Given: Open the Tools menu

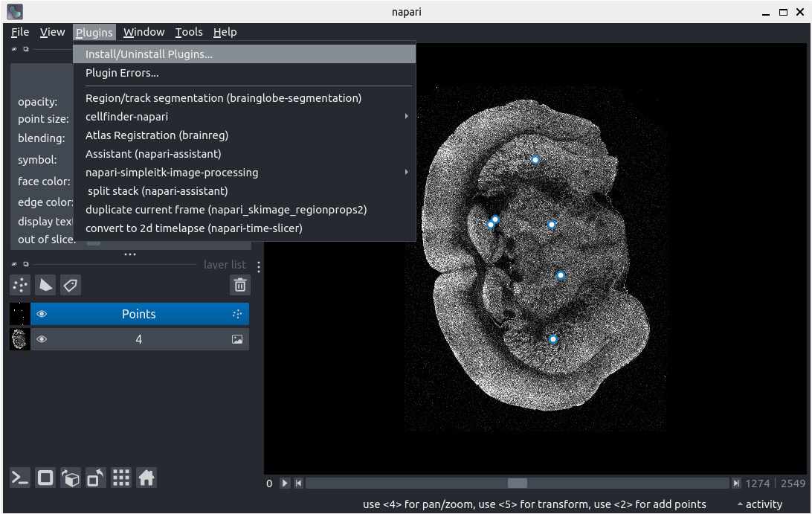Looking at the screenshot, I should pyautogui.click(x=189, y=32).
